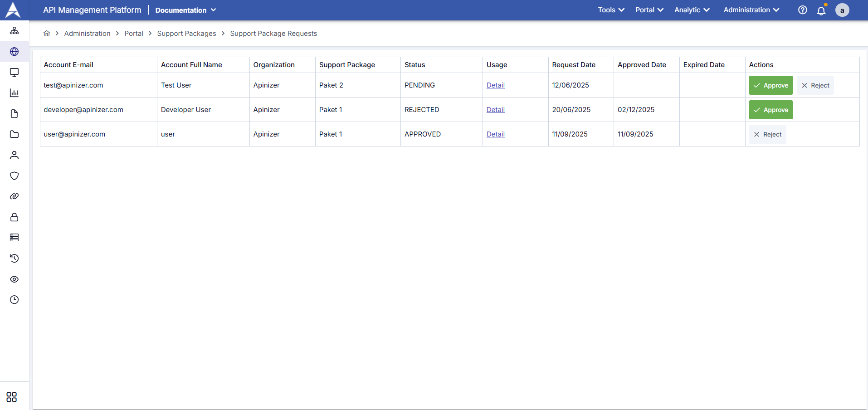This screenshot has height=410, width=868.
Task: Open the bar chart analytics sidebar icon
Action: click(x=15, y=93)
